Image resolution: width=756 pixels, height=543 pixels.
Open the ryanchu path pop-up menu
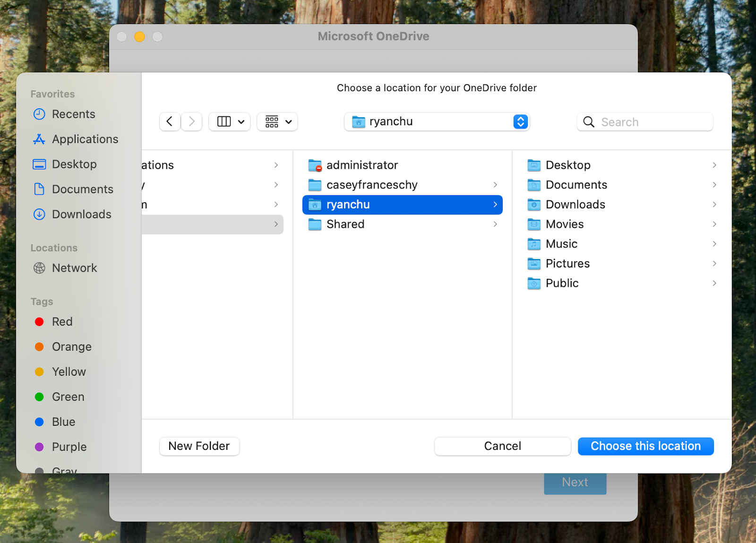point(437,122)
